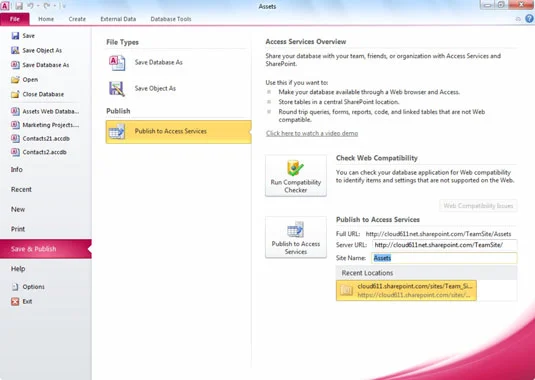Open recent file Assets Web Database
The width and height of the screenshot is (535, 380).
[45, 111]
